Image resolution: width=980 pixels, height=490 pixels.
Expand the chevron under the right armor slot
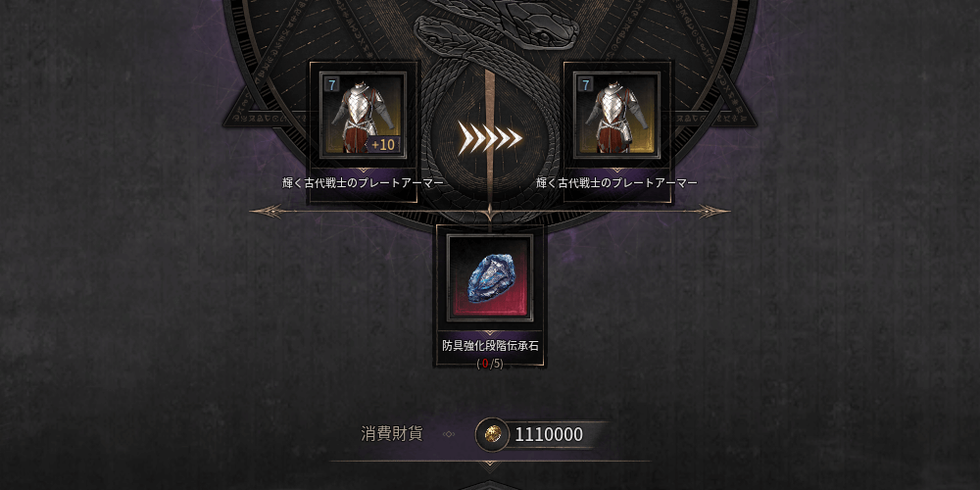click(616, 170)
